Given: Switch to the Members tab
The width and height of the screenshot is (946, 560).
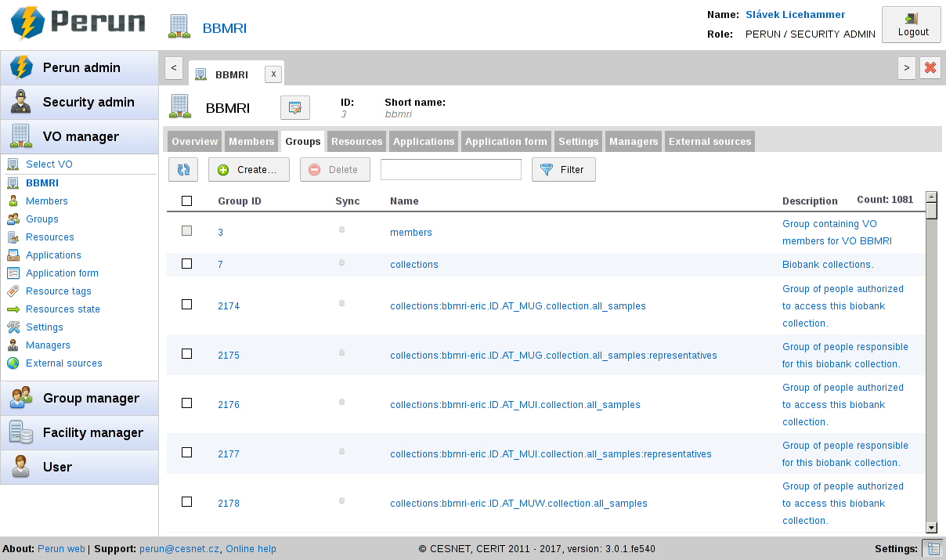Looking at the screenshot, I should pos(251,142).
